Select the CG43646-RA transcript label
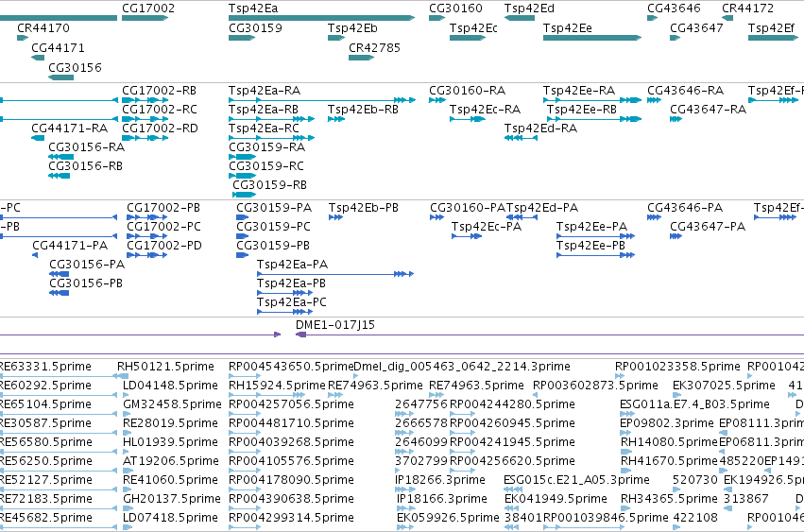This screenshot has height=532, width=804. tap(685, 91)
